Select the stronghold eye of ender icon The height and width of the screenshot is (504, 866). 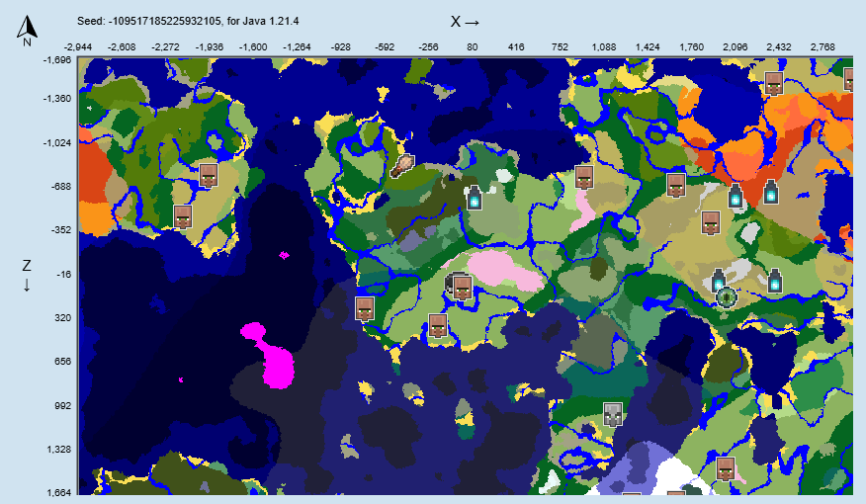click(x=728, y=295)
